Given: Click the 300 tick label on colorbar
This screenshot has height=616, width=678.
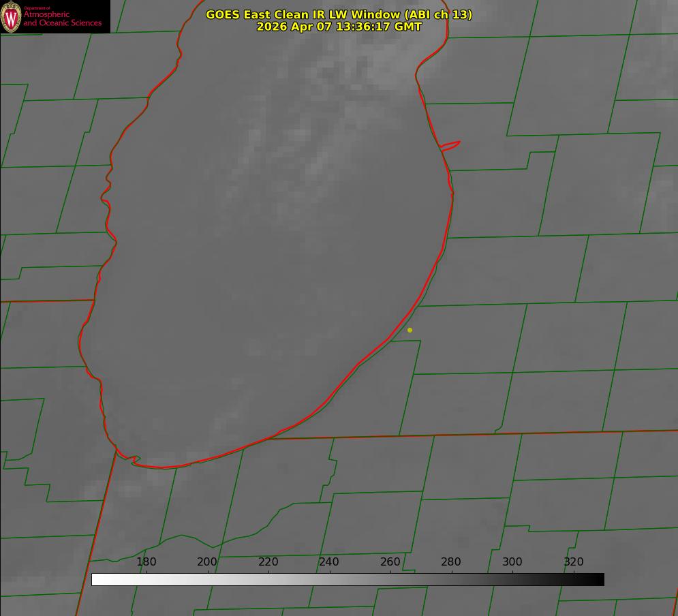Looking at the screenshot, I should (x=512, y=561).
